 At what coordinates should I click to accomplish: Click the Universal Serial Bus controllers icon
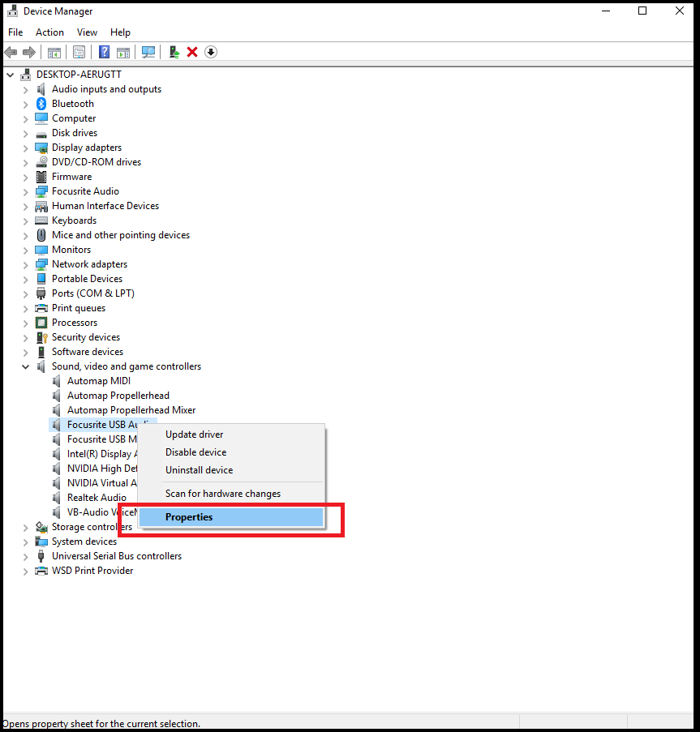[x=41, y=556]
